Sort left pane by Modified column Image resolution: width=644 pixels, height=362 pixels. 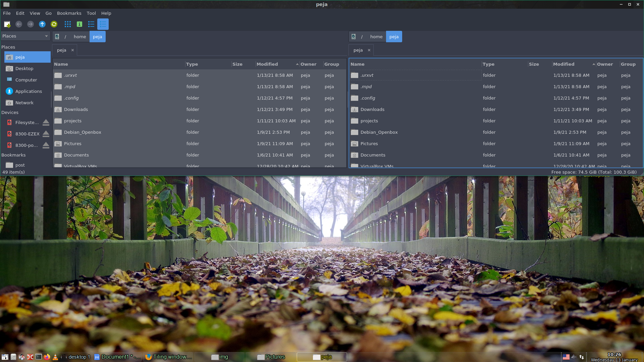[x=277, y=64]
